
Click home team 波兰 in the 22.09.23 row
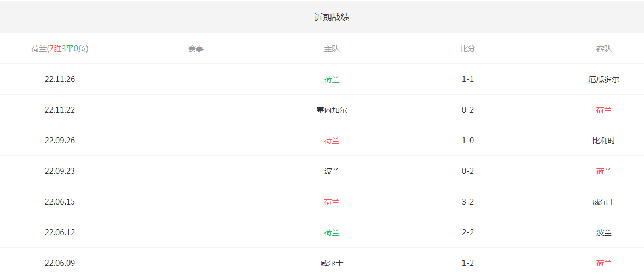coord(332,171)
